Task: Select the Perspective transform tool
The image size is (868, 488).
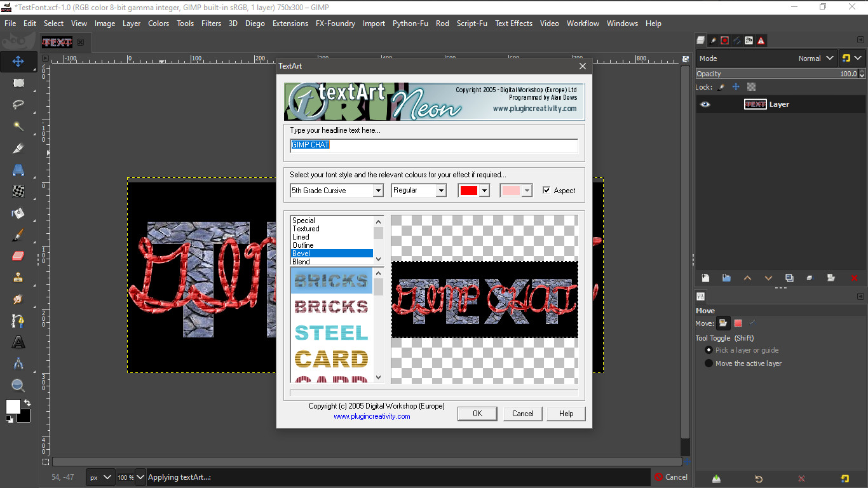Action: (18, 170)
